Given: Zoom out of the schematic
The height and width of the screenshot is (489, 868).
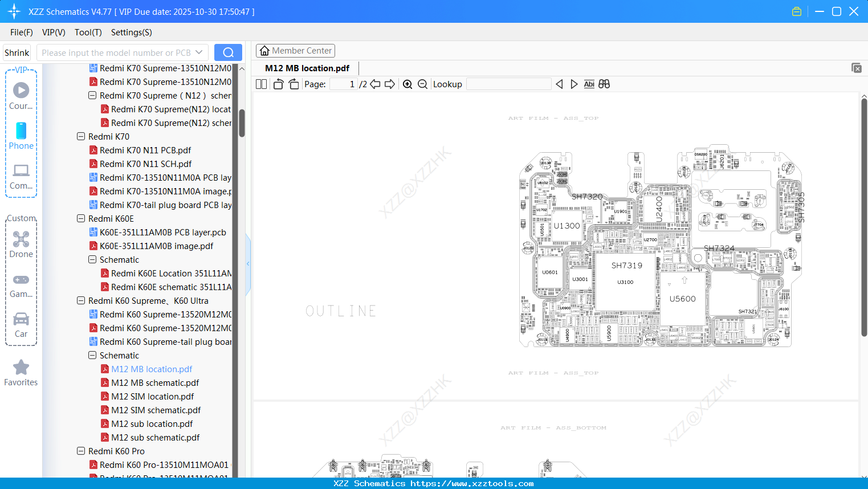Looking at the screenshot, I should [x=422, y=84].
